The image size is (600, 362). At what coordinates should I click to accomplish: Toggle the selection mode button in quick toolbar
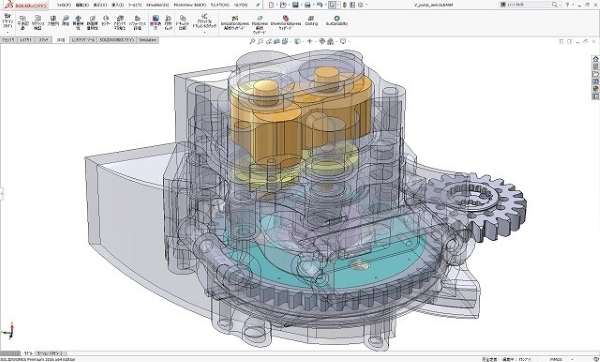pyautogui.click(x=332, y=5)
